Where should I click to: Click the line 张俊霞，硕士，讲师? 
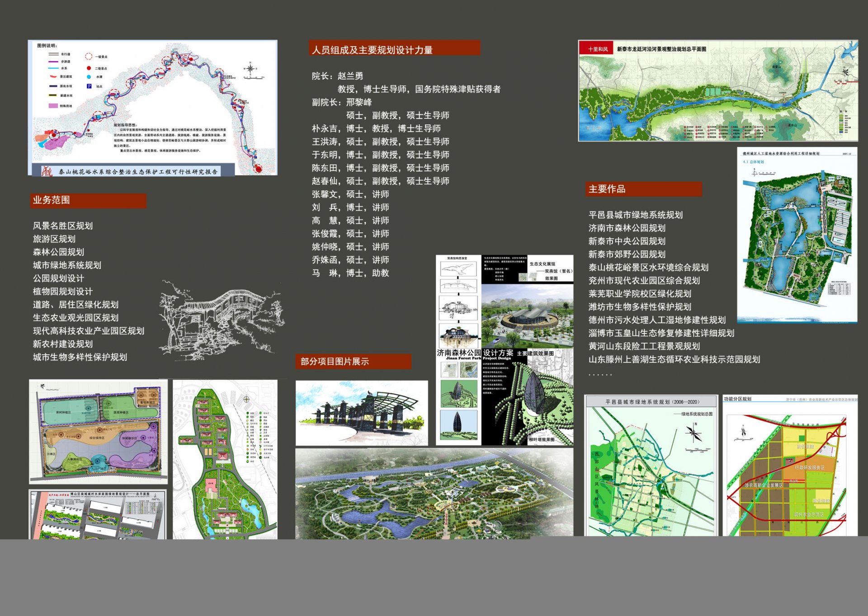point(350,233)
